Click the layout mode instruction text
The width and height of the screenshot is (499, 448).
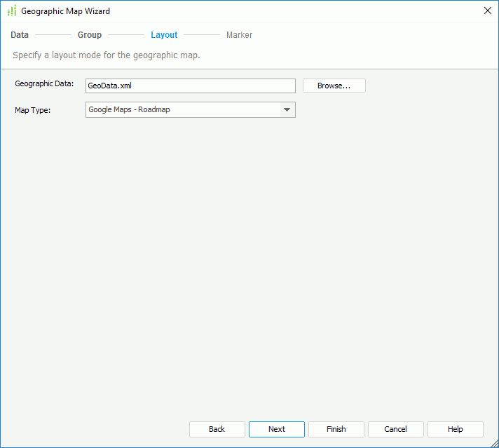click(107, 55)
